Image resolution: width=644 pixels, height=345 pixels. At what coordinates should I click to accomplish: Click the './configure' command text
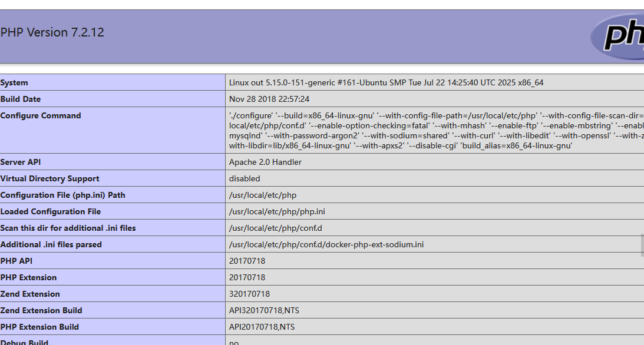tap(436, 131)
